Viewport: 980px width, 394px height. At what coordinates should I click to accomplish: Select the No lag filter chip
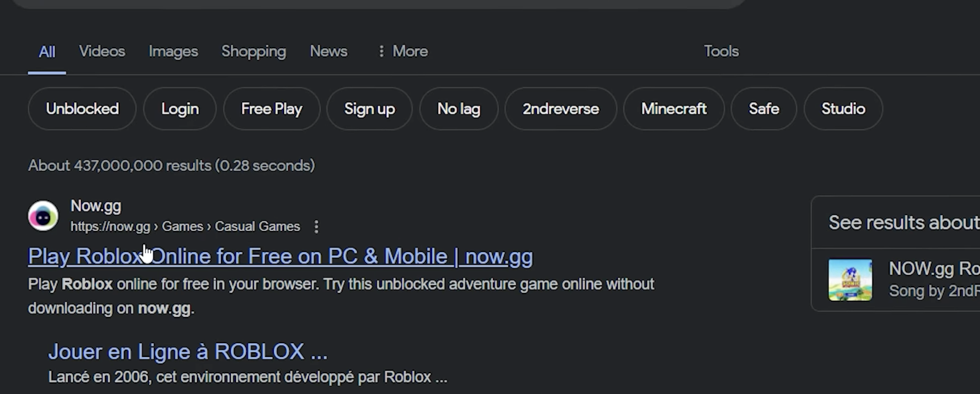(459, 109)
